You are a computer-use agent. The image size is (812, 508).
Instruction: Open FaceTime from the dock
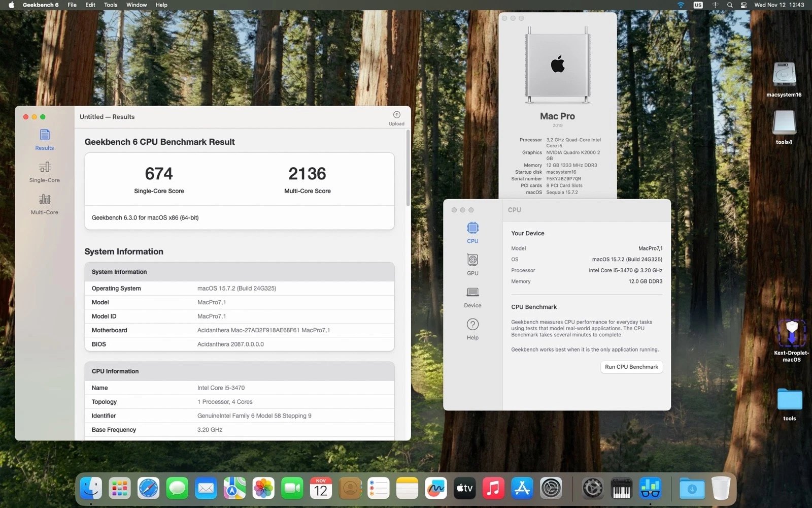(x=292, y=489)
